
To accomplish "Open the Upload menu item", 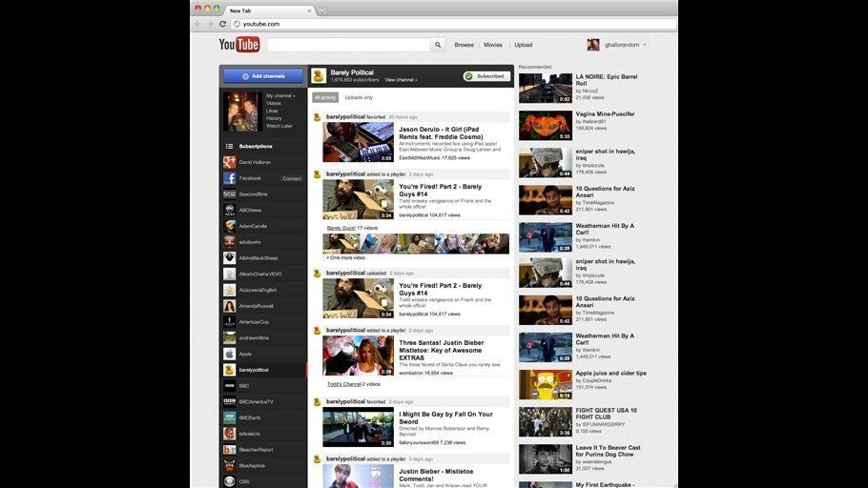I will coord(523,45).
